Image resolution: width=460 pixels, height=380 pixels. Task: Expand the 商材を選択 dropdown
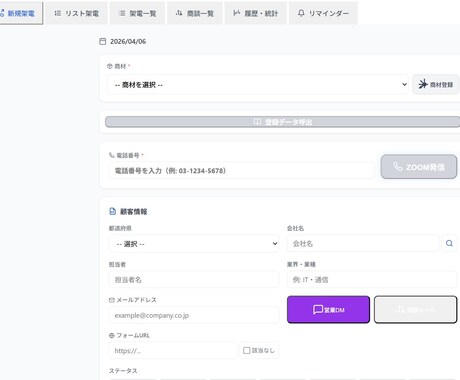(x=258, y=85)
